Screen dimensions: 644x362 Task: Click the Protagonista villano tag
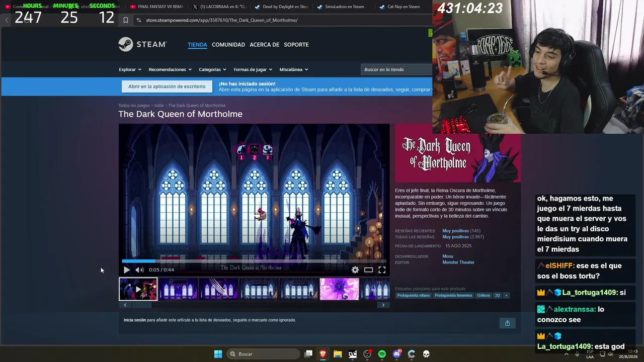coord(414,296)
